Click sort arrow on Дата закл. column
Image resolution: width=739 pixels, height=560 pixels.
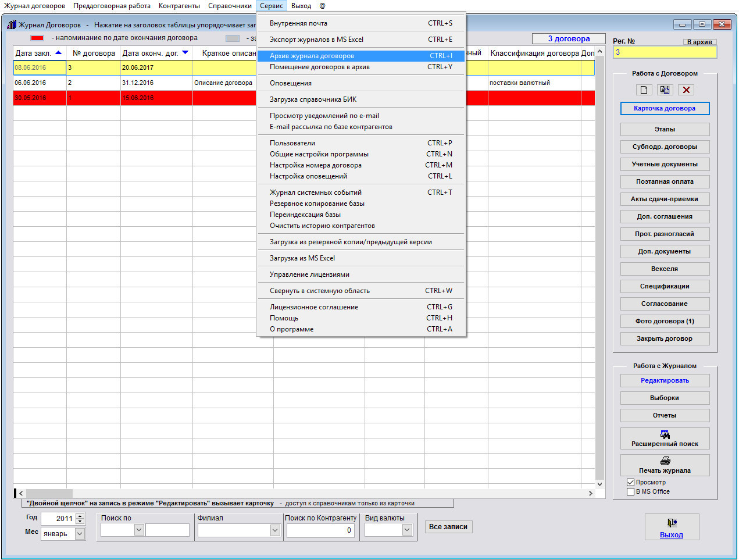pyautogui.click(x=58, y=53)
